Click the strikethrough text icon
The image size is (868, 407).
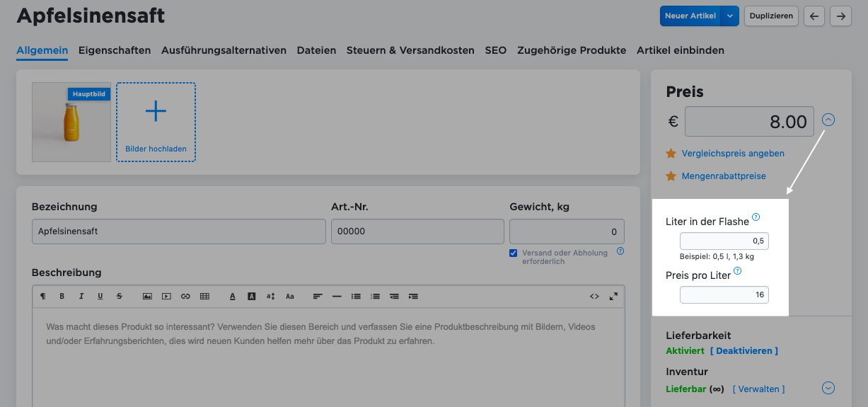[119, 297]
